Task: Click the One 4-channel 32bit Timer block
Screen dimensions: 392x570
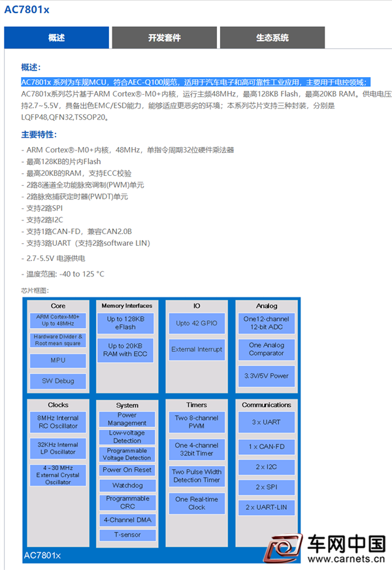Action: 197,449
